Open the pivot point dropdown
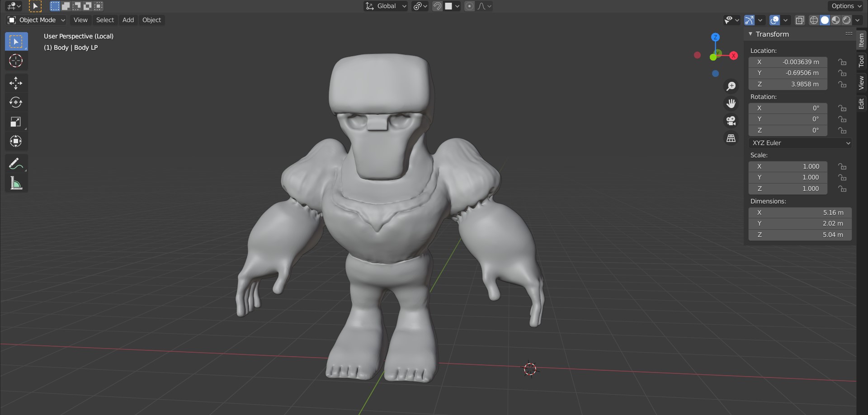Viewport: 868px width, 415px height. coord(420,6)
